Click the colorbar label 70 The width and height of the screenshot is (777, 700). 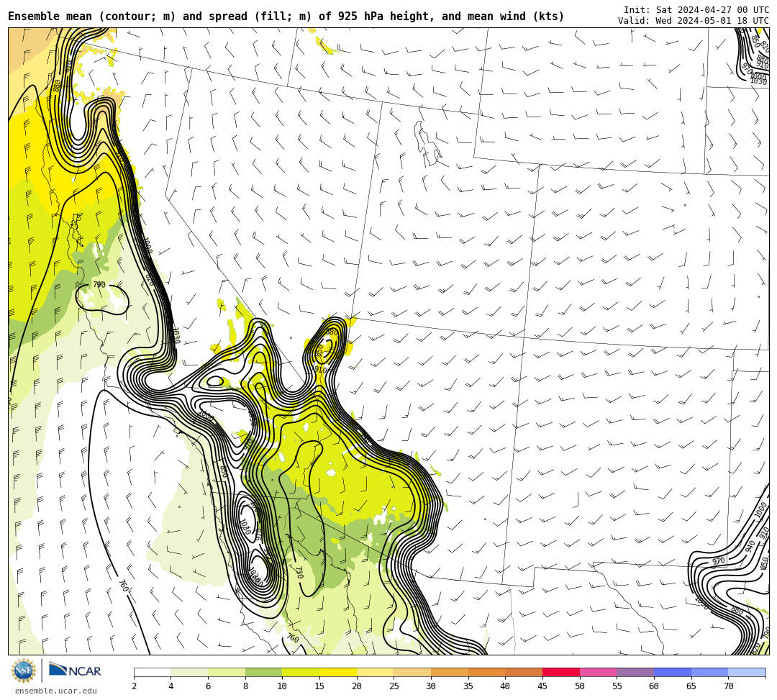(728, 686)
